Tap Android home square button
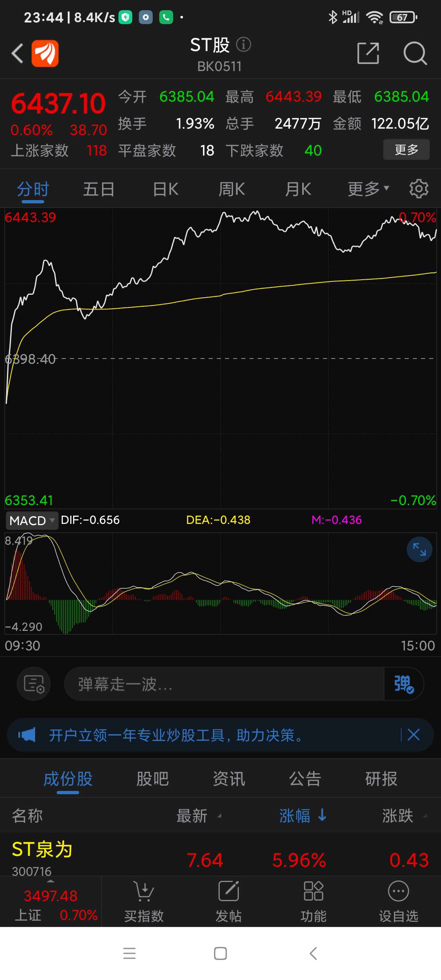Viewport: 441px width, 980px height. point(220,953)
